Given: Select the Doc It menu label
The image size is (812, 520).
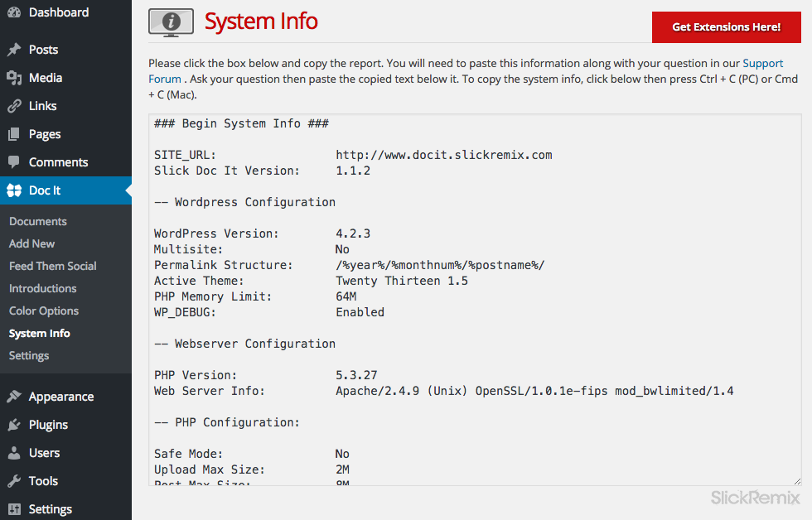Looking at the screenshot, I should click(45, 190).
